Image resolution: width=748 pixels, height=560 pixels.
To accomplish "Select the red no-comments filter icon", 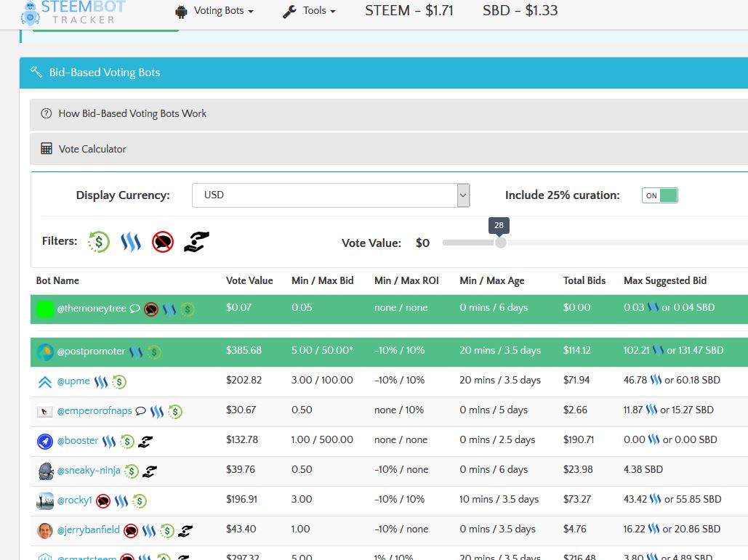I will click(163, 242).
